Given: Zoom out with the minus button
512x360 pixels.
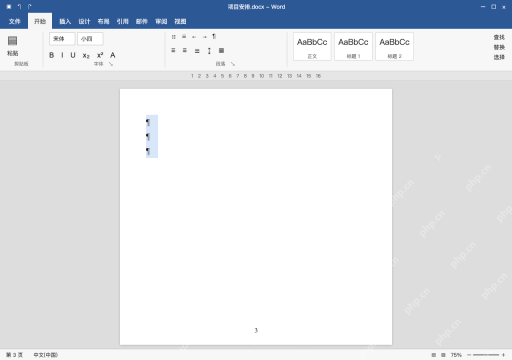Looking at the screenshot, I should click(469, 355).
